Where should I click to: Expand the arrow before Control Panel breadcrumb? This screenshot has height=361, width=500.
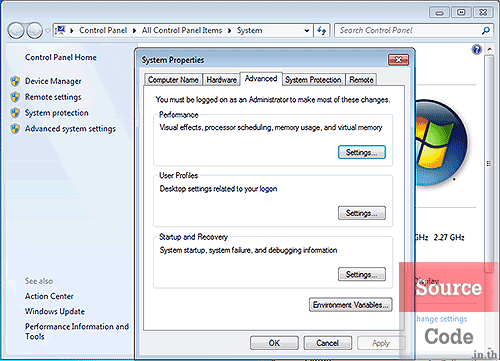(x=72, y=31)
